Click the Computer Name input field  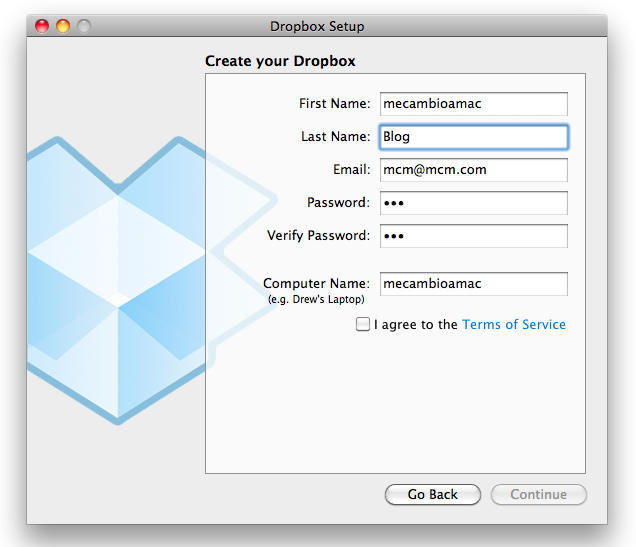pyautogui.click(x=473, y=284)
